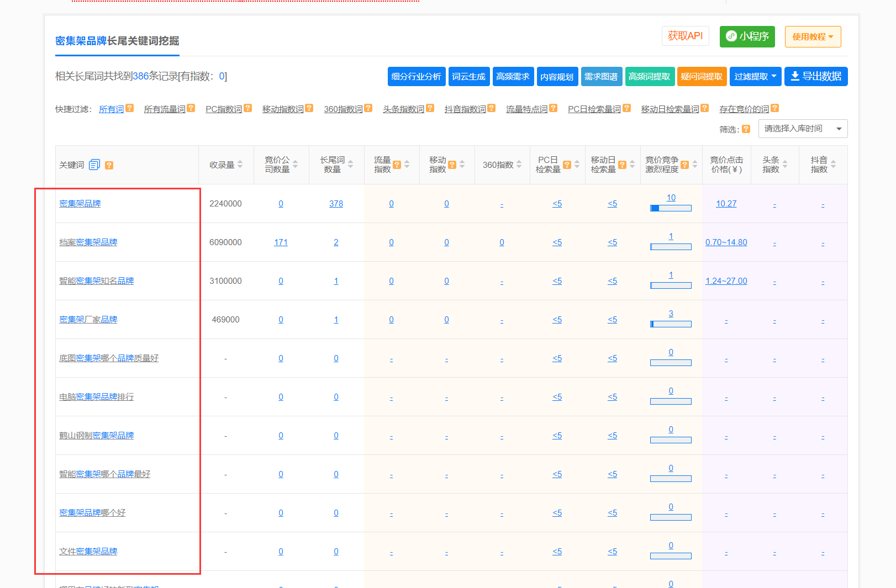Click the question mark beside 存在竞价的词 filter

pyautogui.click(x=775, y=108)
